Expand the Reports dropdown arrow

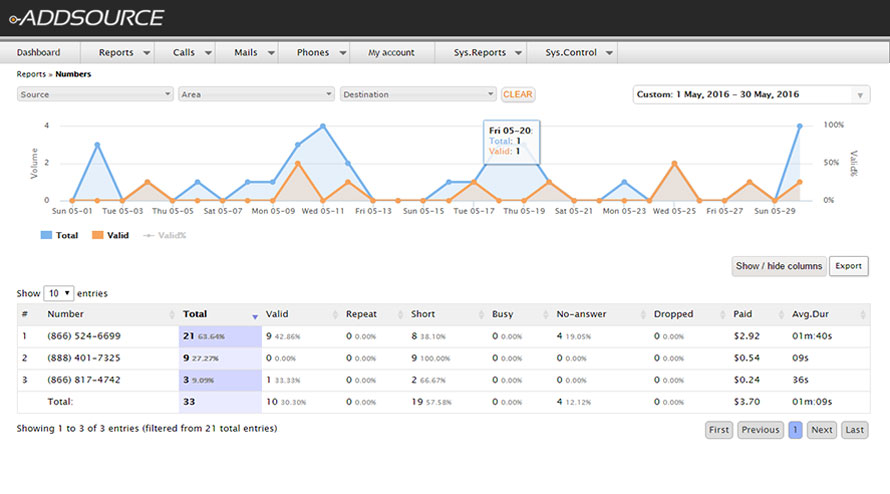pyautogui.click(x=146, y=53)
